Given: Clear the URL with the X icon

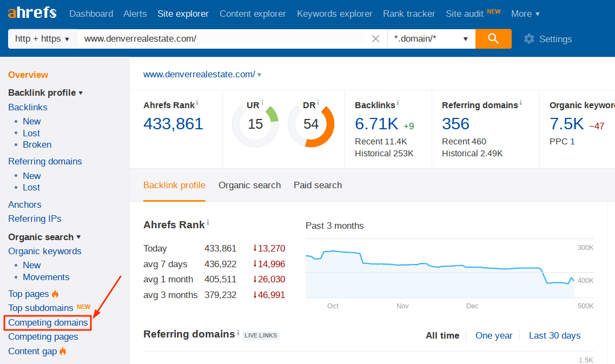Looking at the screenshot, I should pos(375,39).
